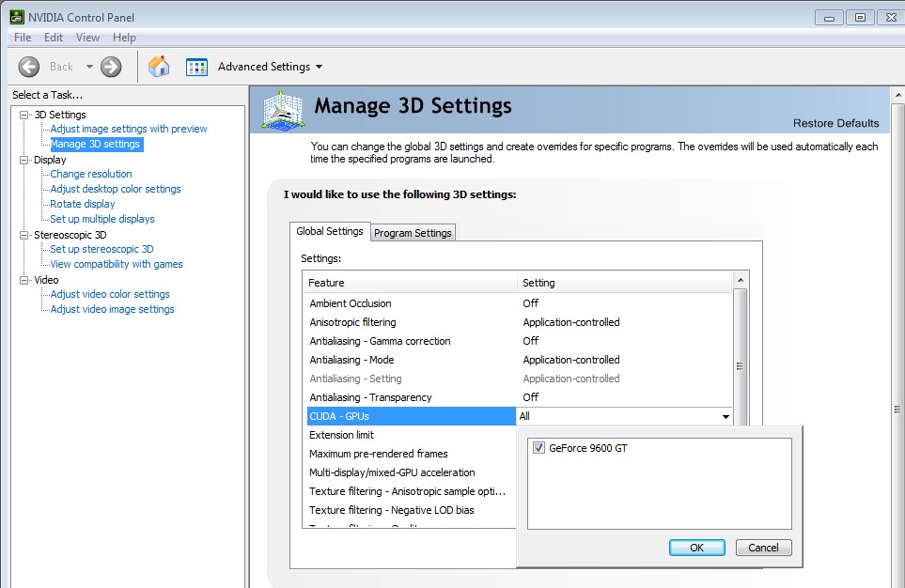Click the Feature column header

(411, 283)
